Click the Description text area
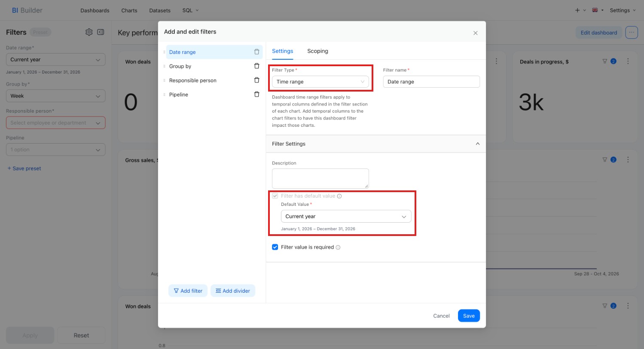Viewport: 644px width, 349px height. click(320, 178)
